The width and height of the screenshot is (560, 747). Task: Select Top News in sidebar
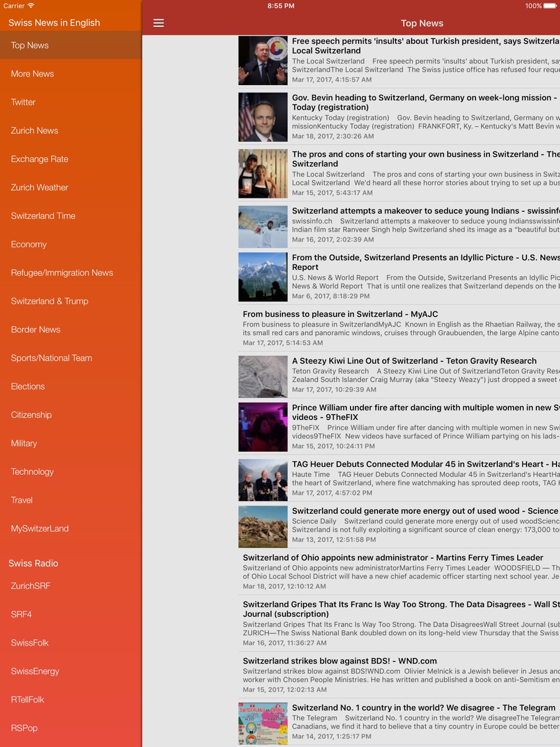(71, 45)
